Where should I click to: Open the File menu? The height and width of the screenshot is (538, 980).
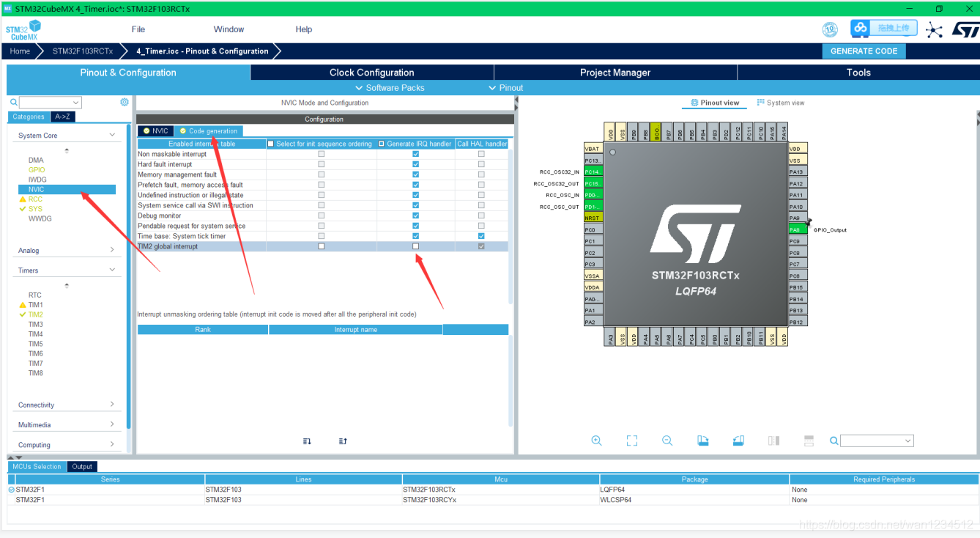(x=138, y=29)
